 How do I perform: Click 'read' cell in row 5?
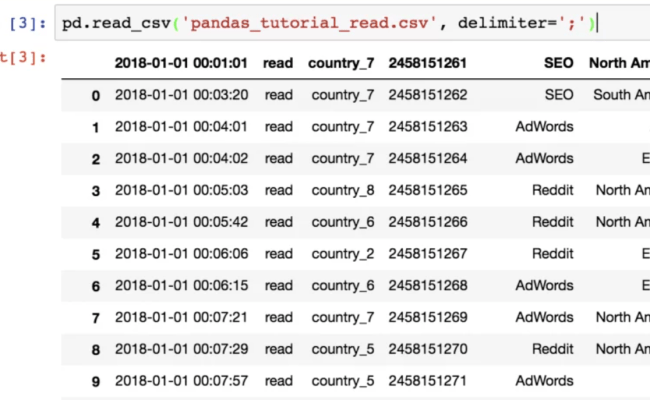coord(279,254)
